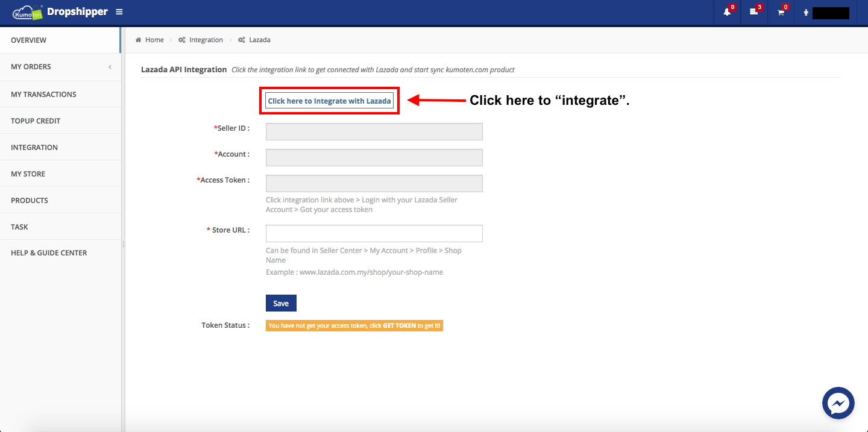This screenshot has width=868, height=432.
Task: Click the Seller ID field
Action: point(374,131)
